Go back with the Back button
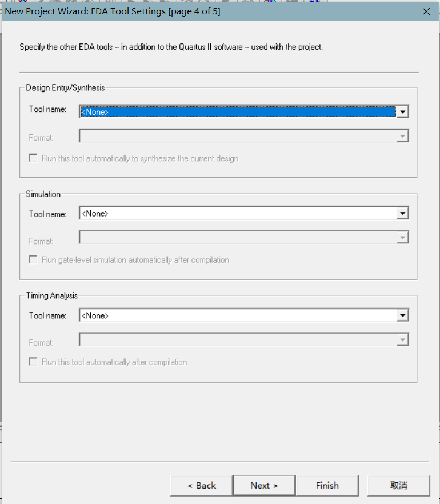Screen dimensions: 440x504 pos(202,485)
